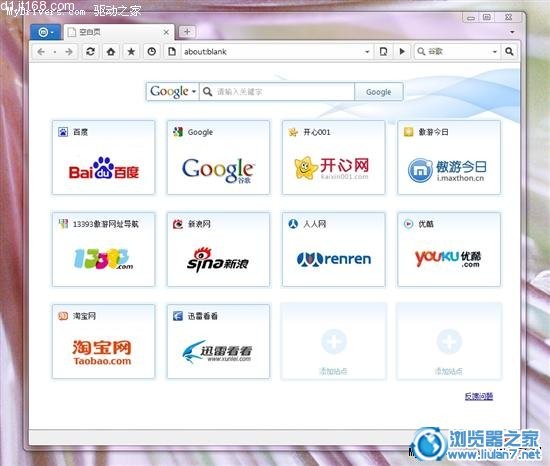Open the Xunlei Kankan quick-access tile
The height and width of the screenshot is (466, 550).
coord(219,341)
